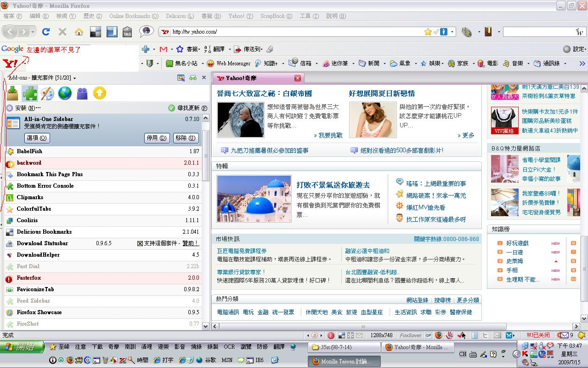Click the 選項 options button
This screenshot has width=588, height=368.
click(x=37, y=138)
